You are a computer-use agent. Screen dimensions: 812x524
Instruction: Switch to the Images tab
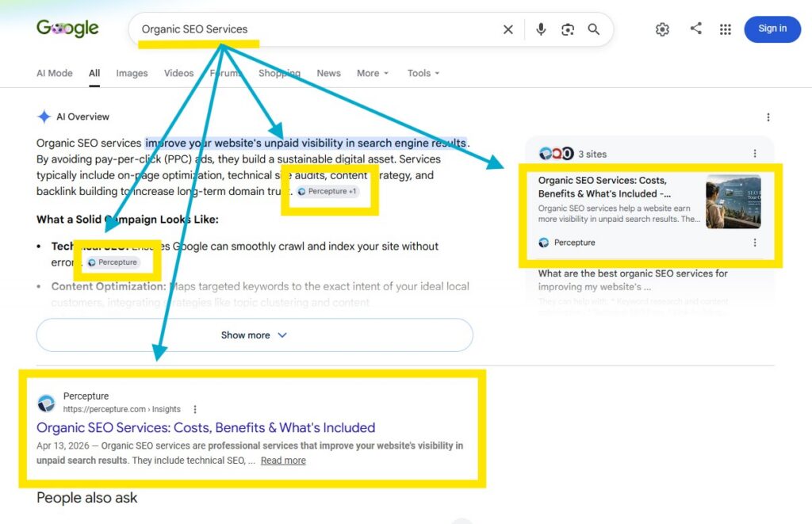(132, 74)
